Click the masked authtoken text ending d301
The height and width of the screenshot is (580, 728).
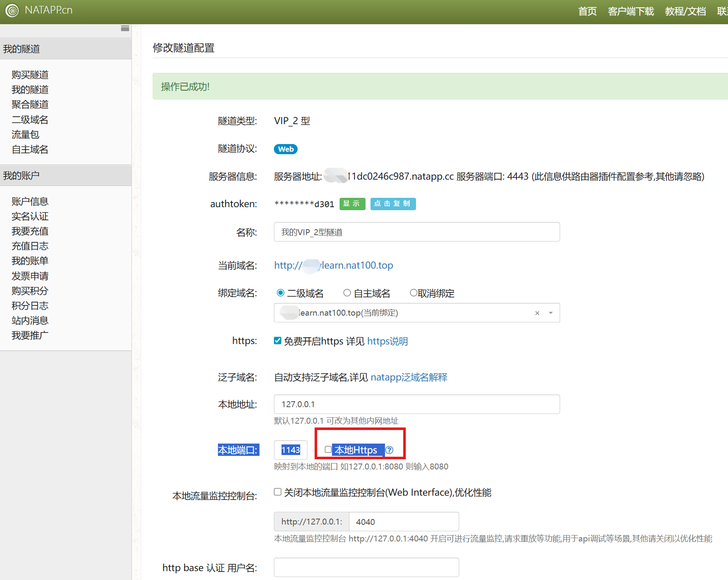point(304,204)
